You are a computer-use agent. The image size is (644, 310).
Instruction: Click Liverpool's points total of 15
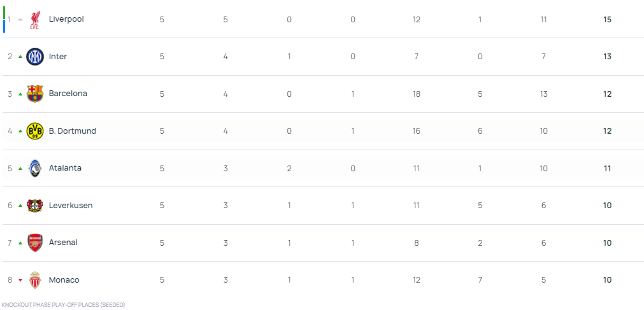pos(607,19)
